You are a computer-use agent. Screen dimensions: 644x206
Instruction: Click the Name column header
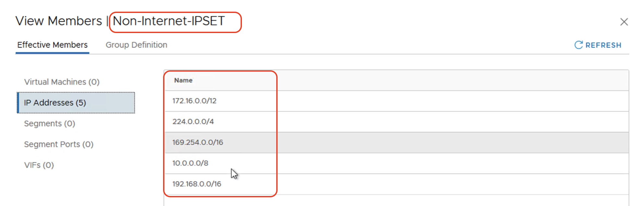tap(183, 80)
